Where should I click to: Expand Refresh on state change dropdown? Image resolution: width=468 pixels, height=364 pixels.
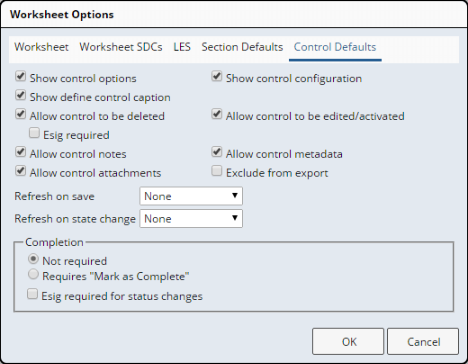(191, 219)
